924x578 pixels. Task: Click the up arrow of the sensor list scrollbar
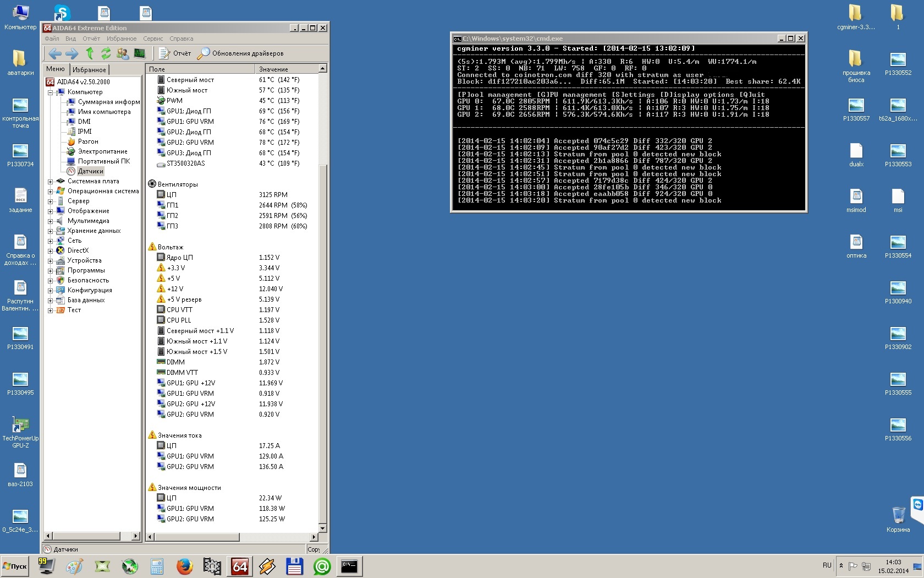[323, 68]
